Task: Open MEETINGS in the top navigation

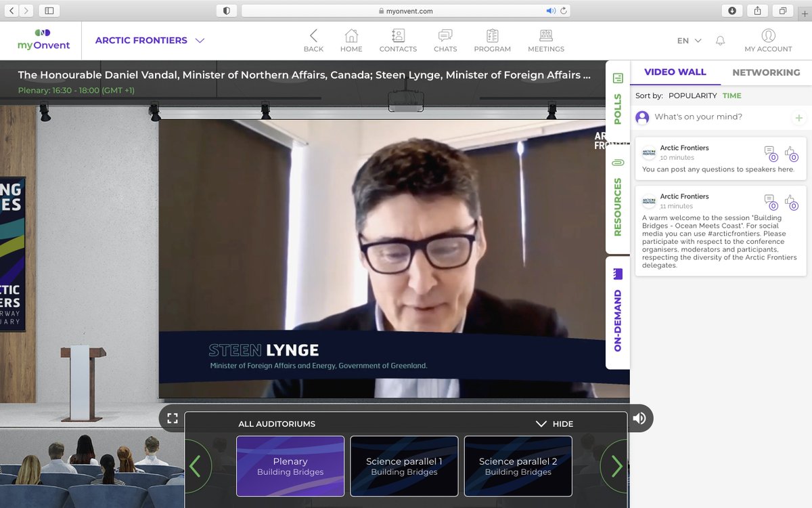Action: point(546,41)
